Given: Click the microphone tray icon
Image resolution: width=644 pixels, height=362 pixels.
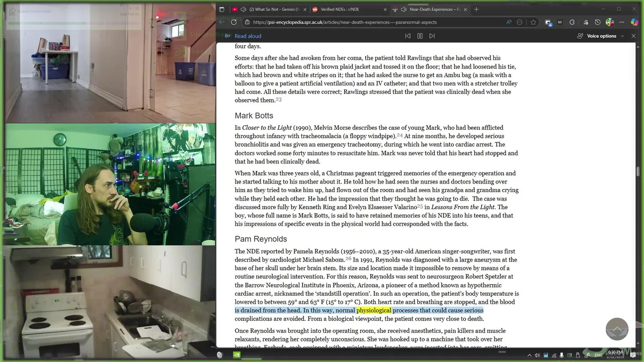Looking at the screenshot, I should tap(562, 355).
